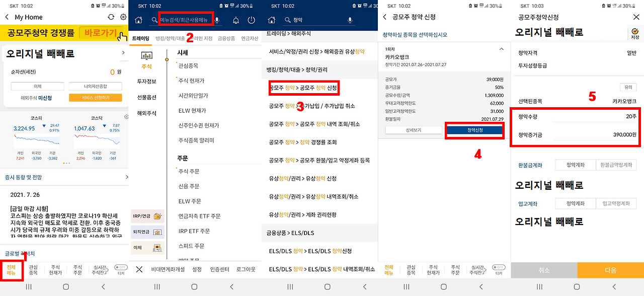The width and height of the screenshot is (644, 296).
Task: Tap home icon on the 청약 search screen
Action: click(272, 20)
